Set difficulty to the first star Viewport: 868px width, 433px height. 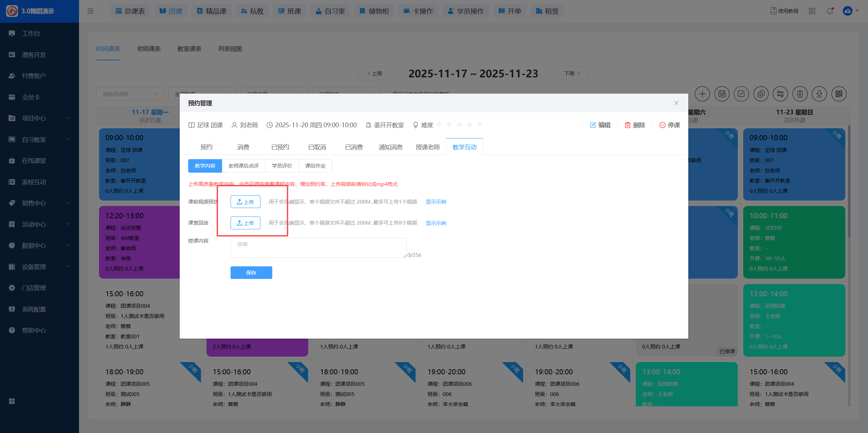tap(439, 125)
